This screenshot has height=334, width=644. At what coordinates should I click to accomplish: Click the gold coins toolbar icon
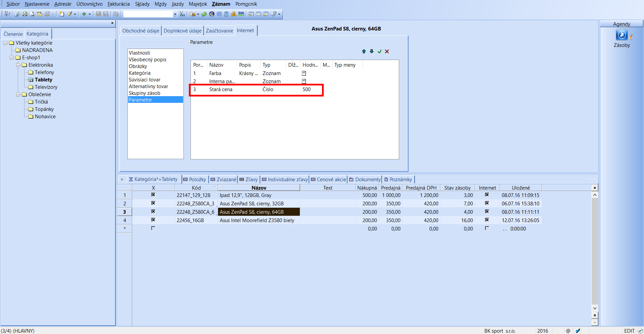(233, 14)
